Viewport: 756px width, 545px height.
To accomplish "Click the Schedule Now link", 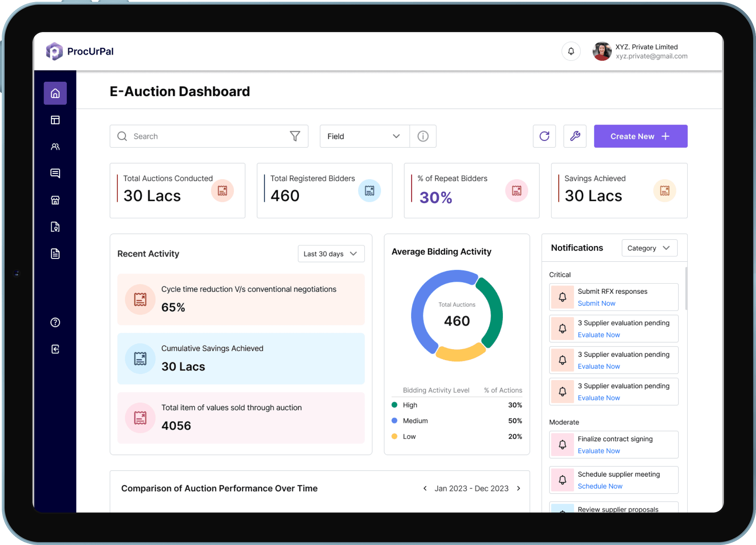I will point(600,486).
